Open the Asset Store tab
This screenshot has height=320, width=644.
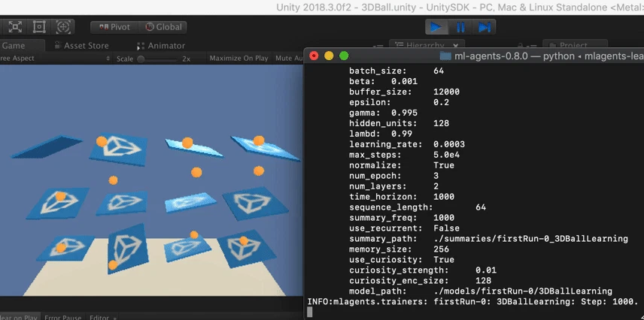(x=81, y=46)
